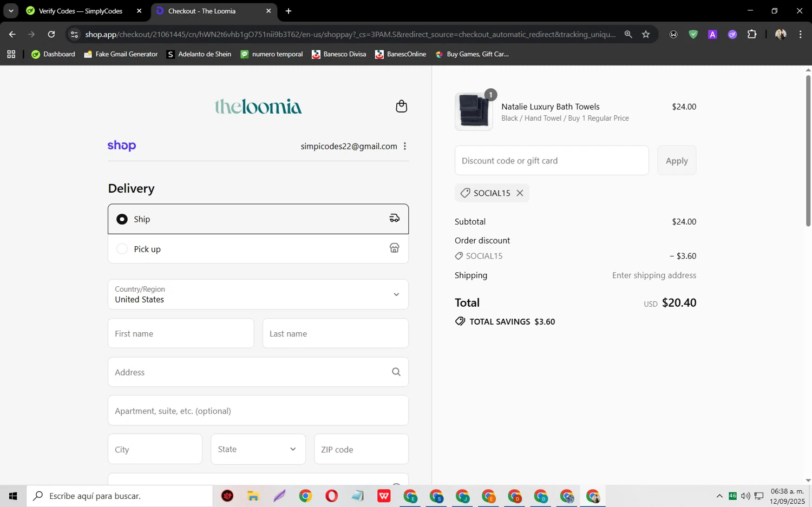This screenshot has width=812, height=507.
Task: Open the Chrome extensions puzzle menu
Action: (752, 34)
